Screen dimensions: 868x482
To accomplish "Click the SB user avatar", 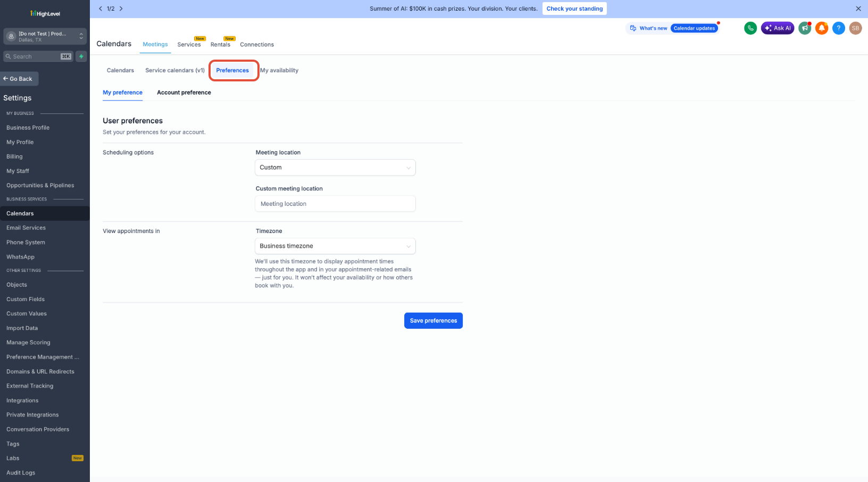I will [x=855, y=28].
